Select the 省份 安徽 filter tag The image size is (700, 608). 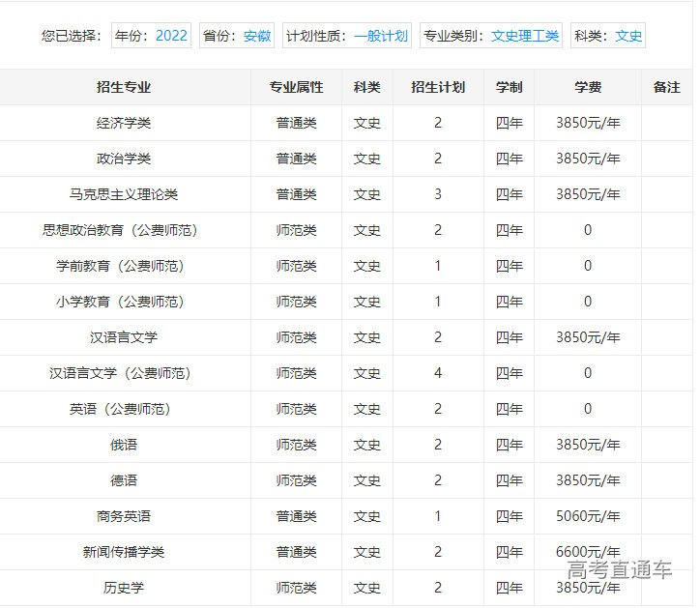pyautogui.click(x=237, y=36)
